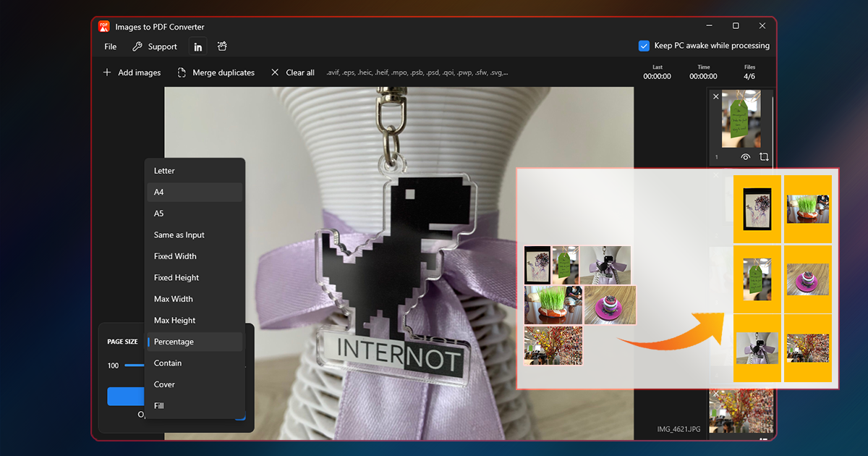Click the IMG_4621.JPG filename label
The width and height of the screenshot is (868, 456).
pos(679,429)
